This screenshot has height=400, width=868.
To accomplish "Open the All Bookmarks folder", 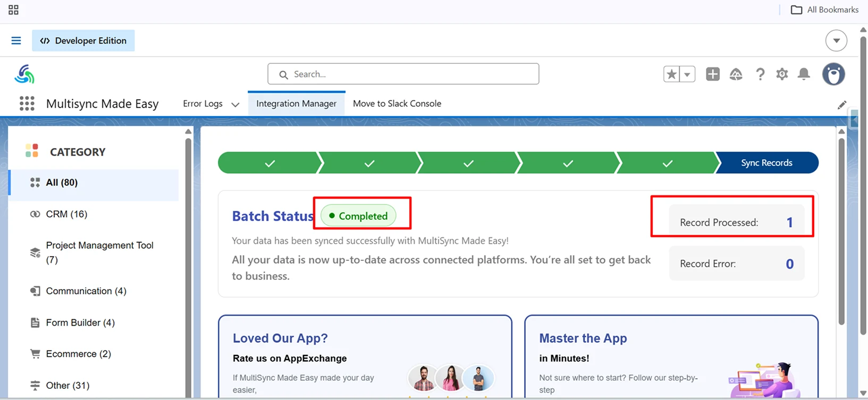I will (824, 10).
